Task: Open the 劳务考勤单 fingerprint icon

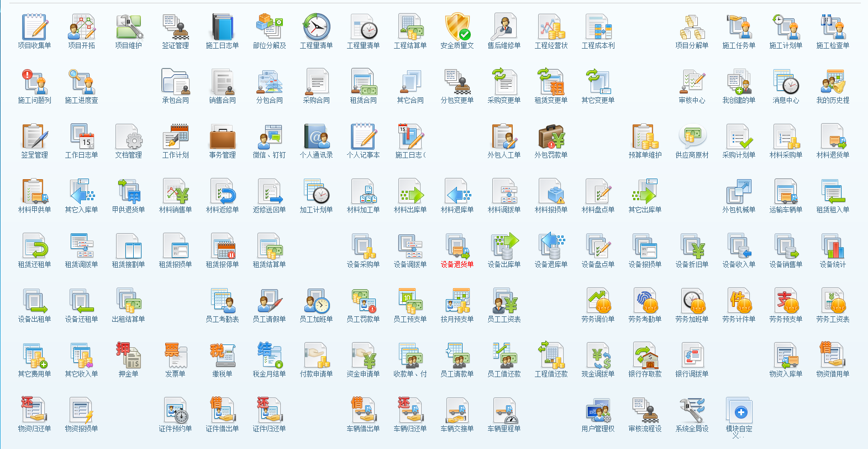Action: coord(645,301)
